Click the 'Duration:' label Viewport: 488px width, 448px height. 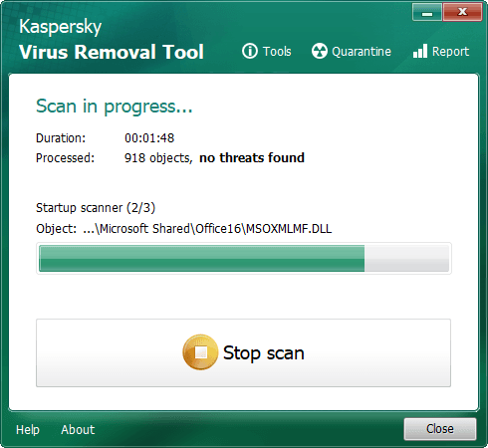tap(61, 138)
